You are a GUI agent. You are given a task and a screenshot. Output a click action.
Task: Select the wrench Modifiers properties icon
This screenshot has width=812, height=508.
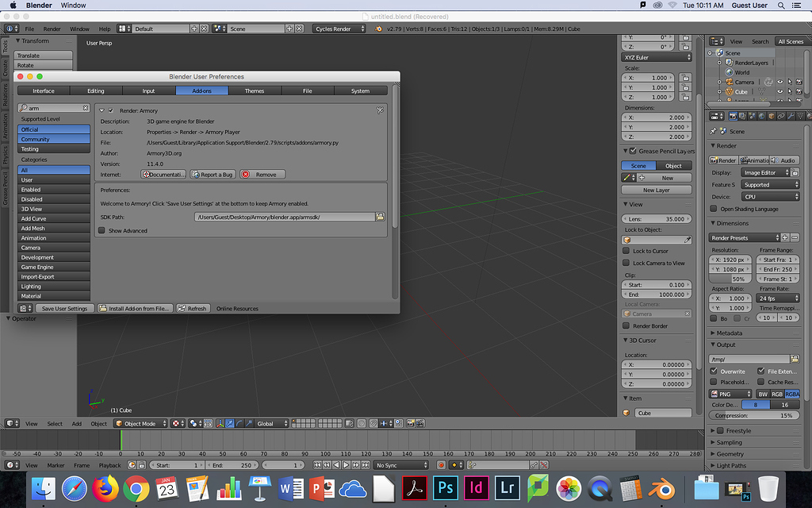click(x=791, y=117)
